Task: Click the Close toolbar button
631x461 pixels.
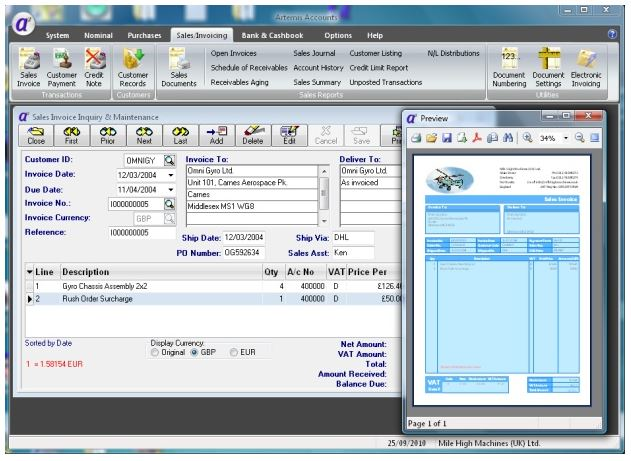Action: (x=36, y=136)
